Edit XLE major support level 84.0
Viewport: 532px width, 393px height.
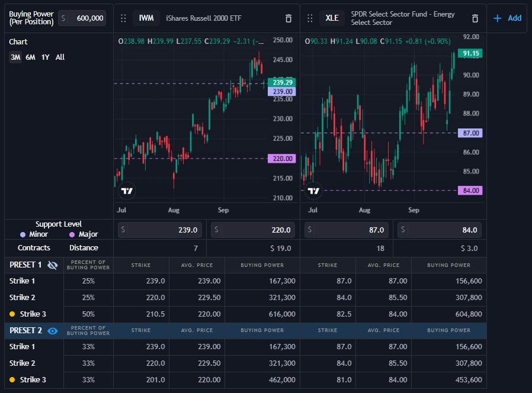[444, 230]
